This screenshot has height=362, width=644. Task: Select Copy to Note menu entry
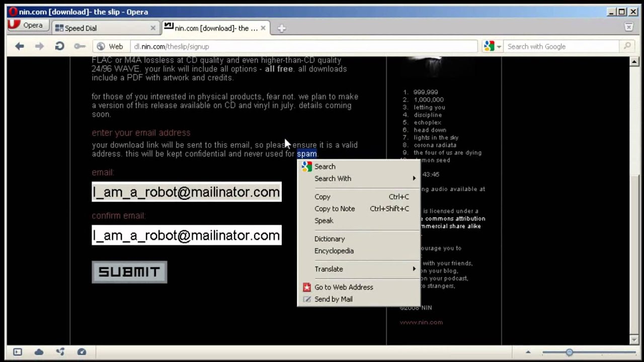click(x=359, y=209)
